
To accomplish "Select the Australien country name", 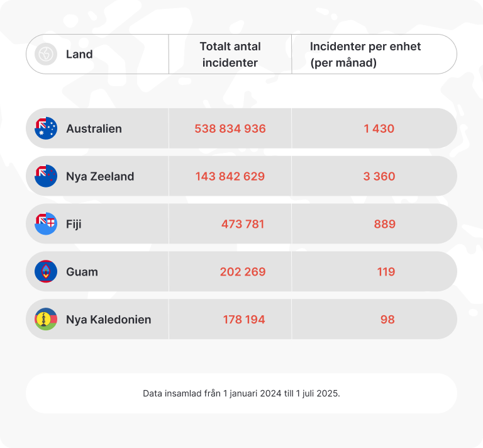I will (94, 128).
